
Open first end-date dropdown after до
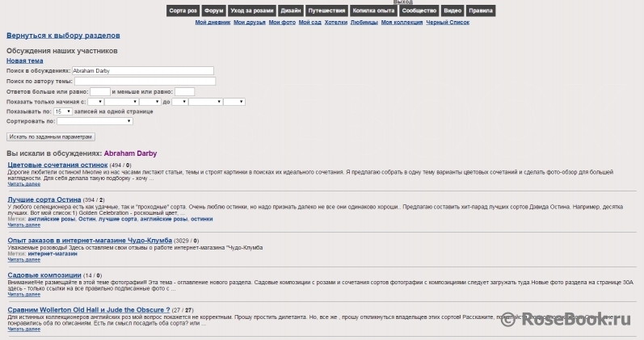point(180,102)
